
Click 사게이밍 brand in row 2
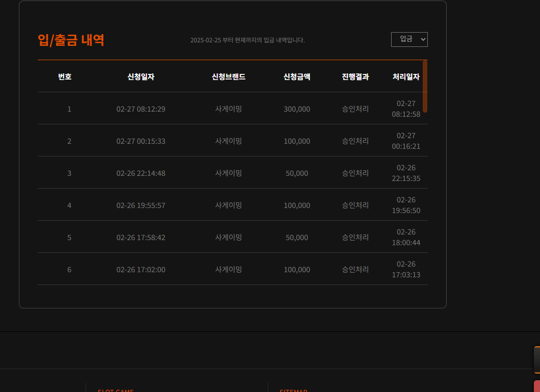click(228, 141)
